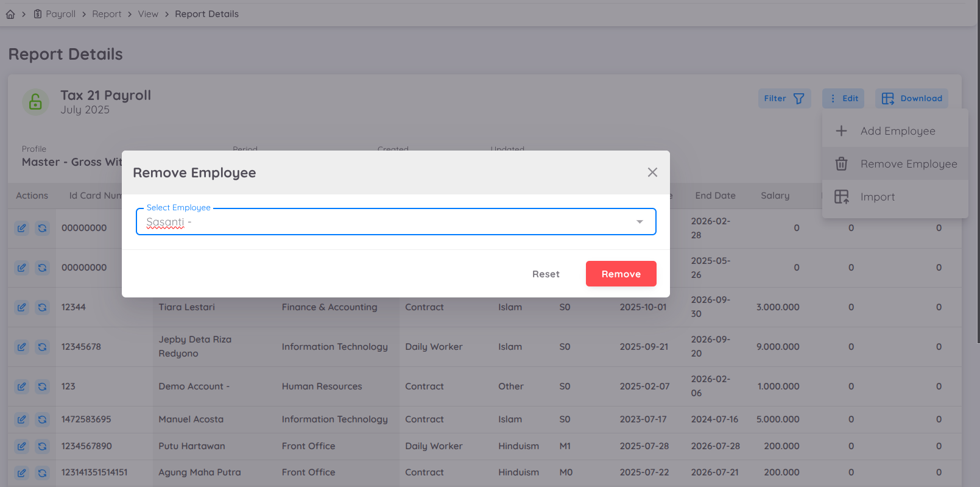Click the edit icon for Agung Maha Putra row
This screenshot has height=487, width=980.
pos(22,472)
